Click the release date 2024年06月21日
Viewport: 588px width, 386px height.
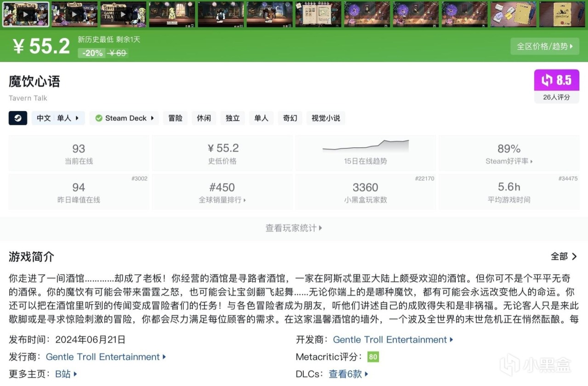[x=90, y=340]
